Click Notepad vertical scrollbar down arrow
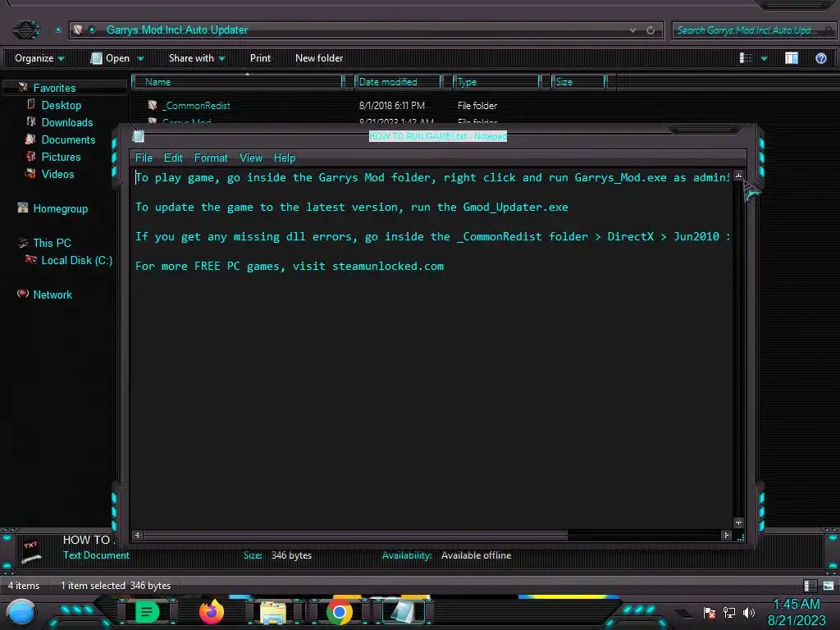The height and width of the screenshot is (630, 840). coord(738,523)
